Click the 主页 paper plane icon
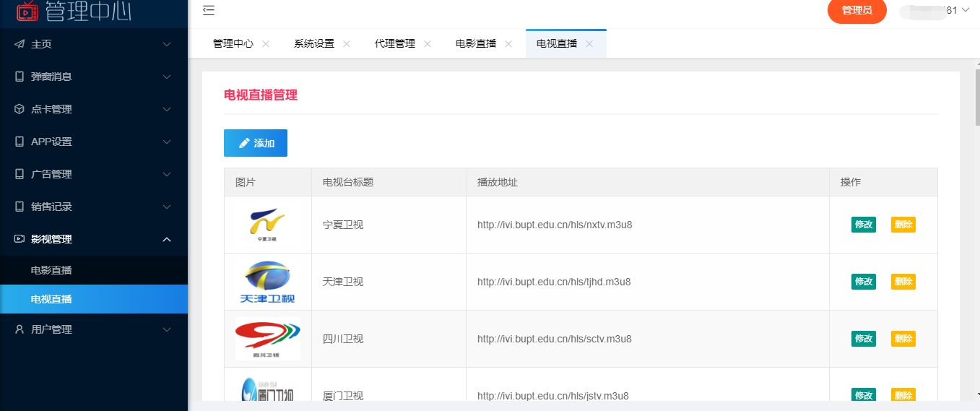980x411 pixels. (19, 44)
